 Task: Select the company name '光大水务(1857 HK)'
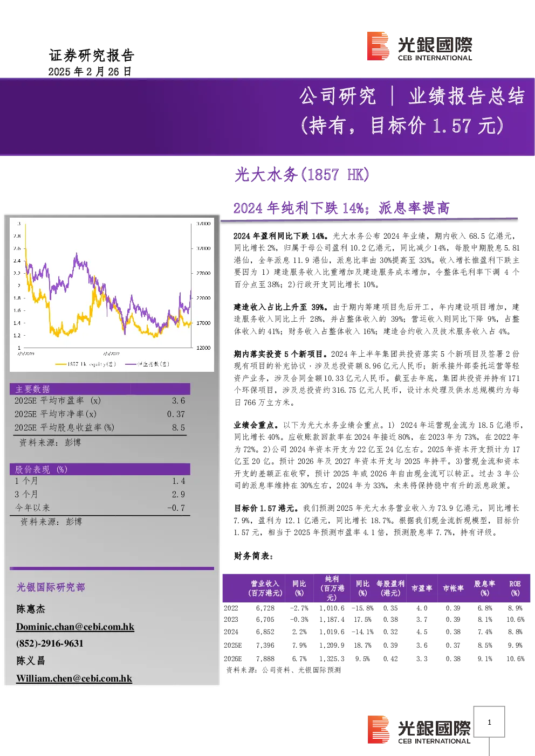302,175
